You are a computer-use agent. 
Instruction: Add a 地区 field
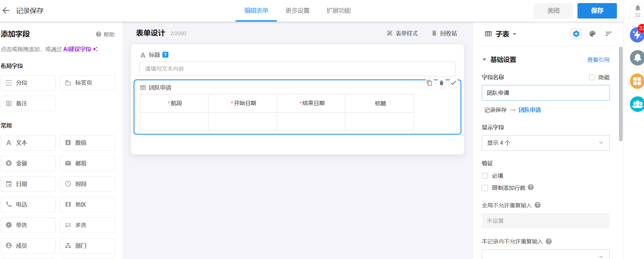87,204
